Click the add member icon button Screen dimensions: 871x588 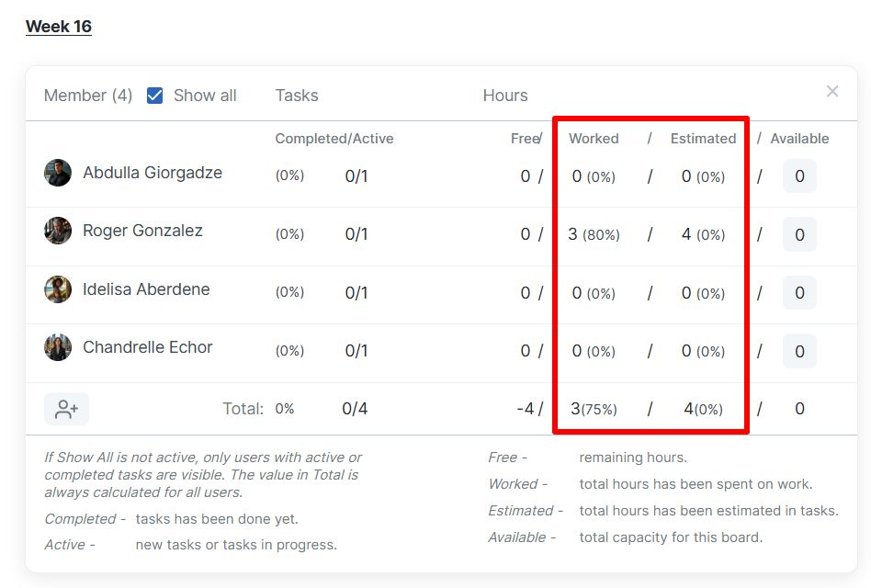pos(66,409)
